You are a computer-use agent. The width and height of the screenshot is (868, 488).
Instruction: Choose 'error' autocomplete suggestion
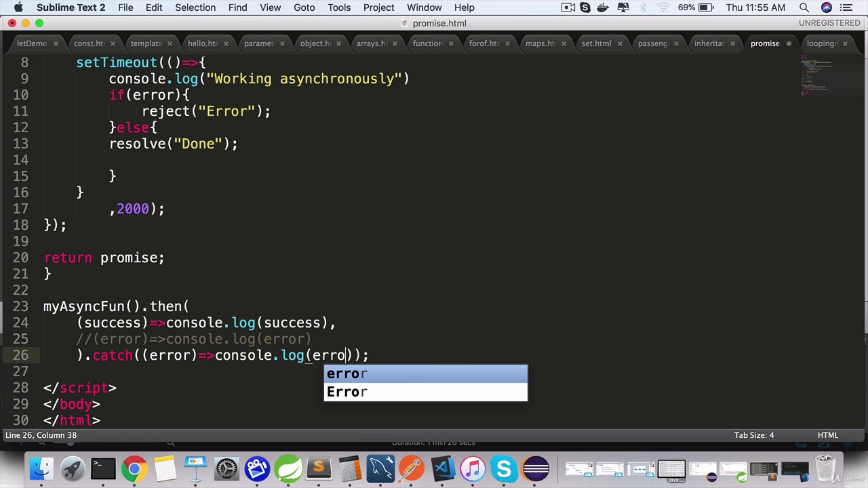[425, 374]
